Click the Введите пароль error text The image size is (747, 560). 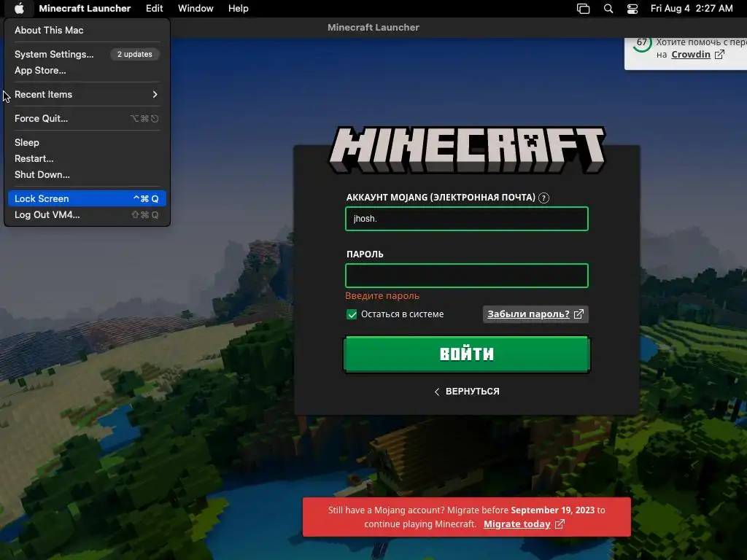pyautogui.click(x=382, y=296)
